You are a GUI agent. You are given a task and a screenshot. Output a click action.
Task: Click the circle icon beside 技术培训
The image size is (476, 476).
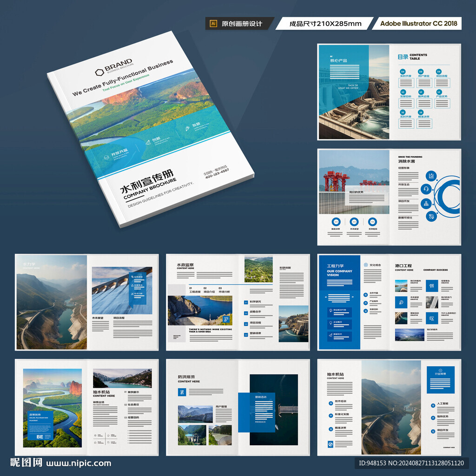(331, 403)
